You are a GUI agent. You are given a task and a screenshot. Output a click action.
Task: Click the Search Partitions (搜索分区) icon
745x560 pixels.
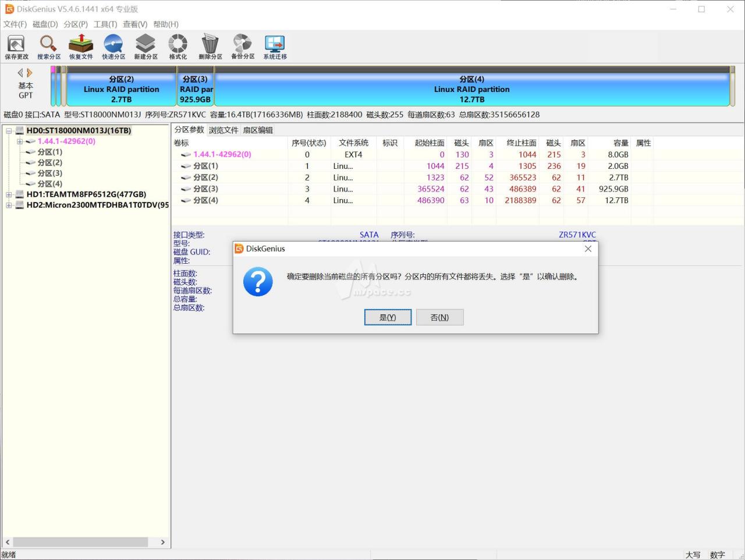48,47
